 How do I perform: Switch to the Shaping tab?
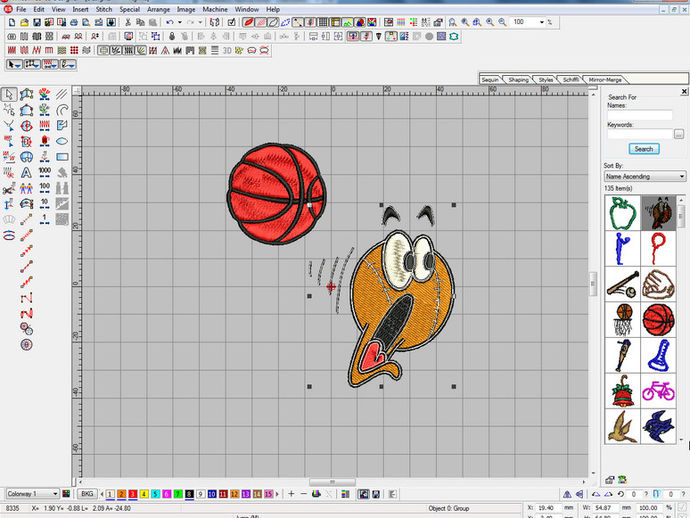518,80
